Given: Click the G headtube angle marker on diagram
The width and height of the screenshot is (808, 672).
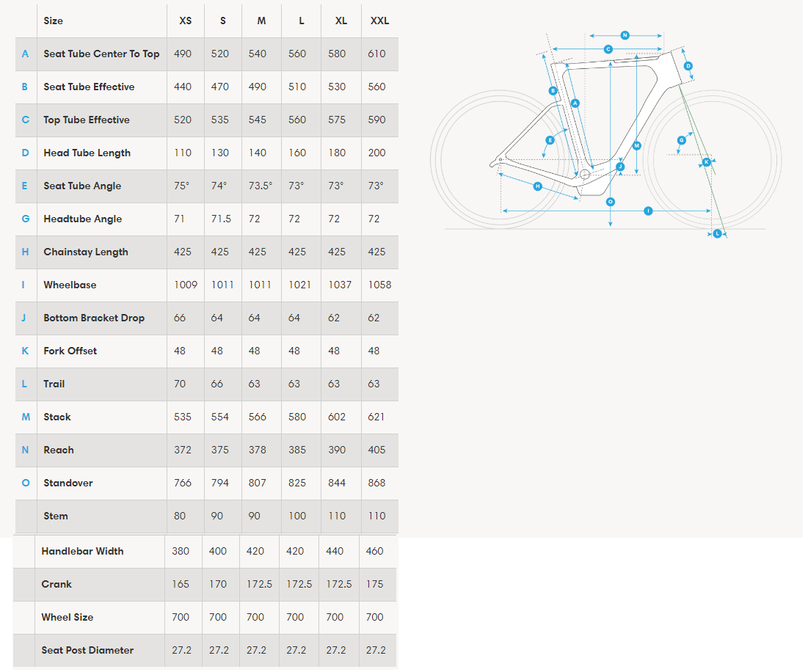Looking at the screenshot, I should (681, 140).
